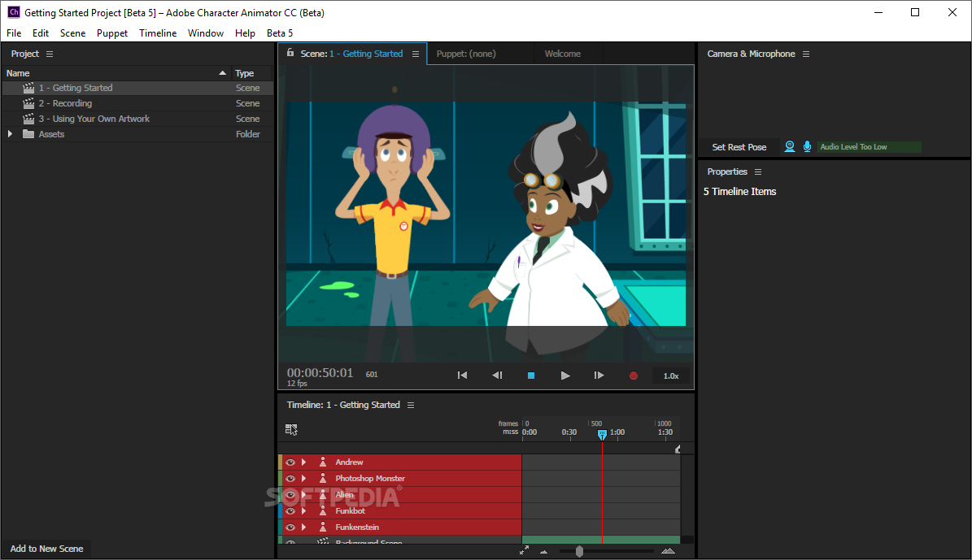
Task: Click the puppet icon on Andrew track
Action: (x=323, y=462)
